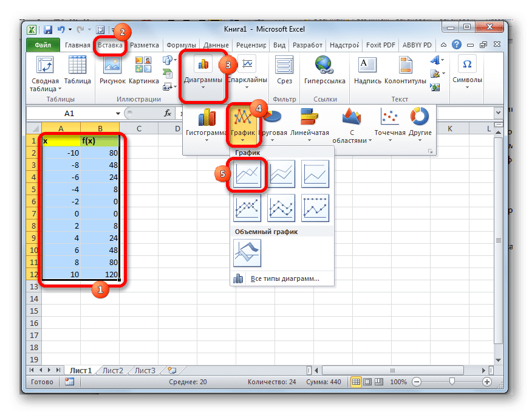Open the Name Box dropdown next to A1

tap(118, 114)
